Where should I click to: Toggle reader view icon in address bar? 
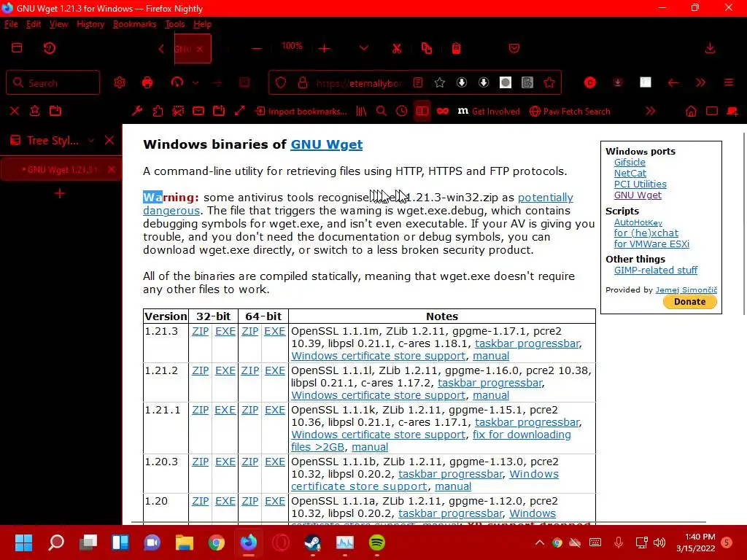pos(418,83)
